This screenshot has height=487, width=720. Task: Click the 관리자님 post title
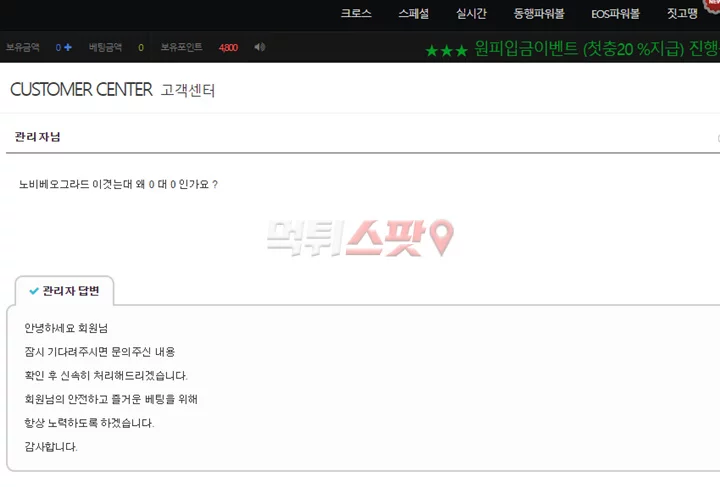click(38, 137)
